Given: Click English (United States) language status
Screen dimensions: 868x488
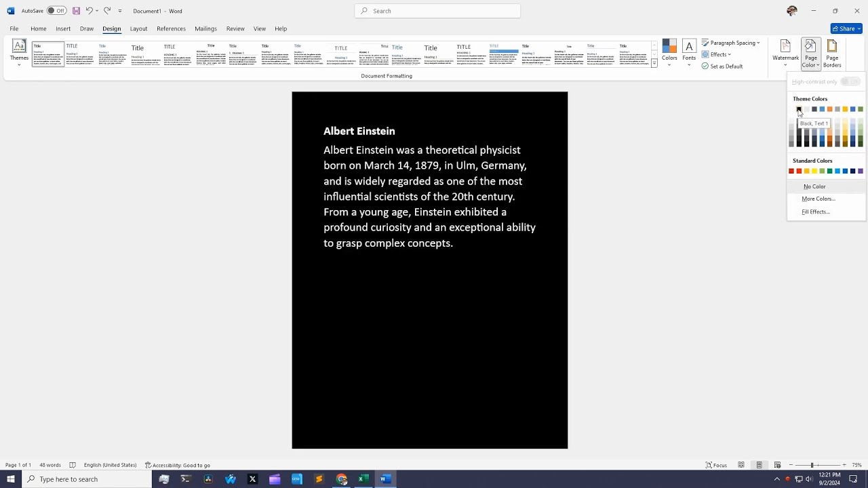Looking at the screenshot, I should (110, 465).
